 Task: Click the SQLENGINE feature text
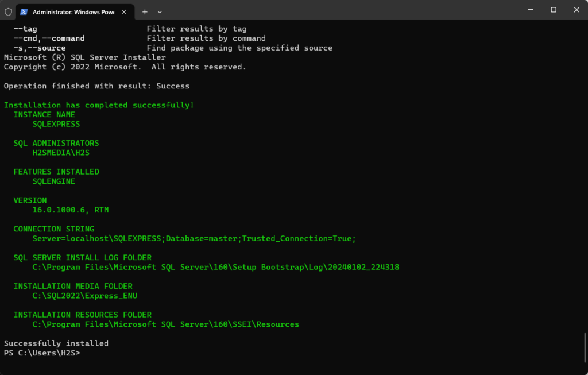click(x=54, y=181)
